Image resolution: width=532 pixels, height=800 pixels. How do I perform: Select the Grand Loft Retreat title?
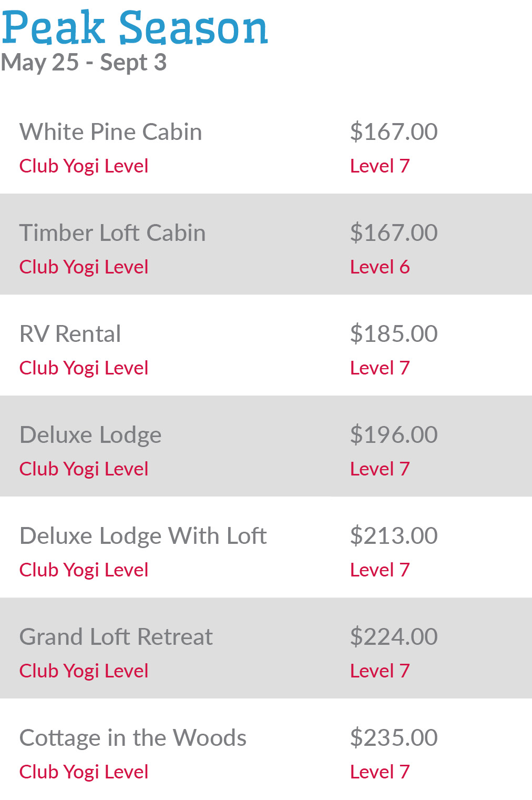pos(116,637)
